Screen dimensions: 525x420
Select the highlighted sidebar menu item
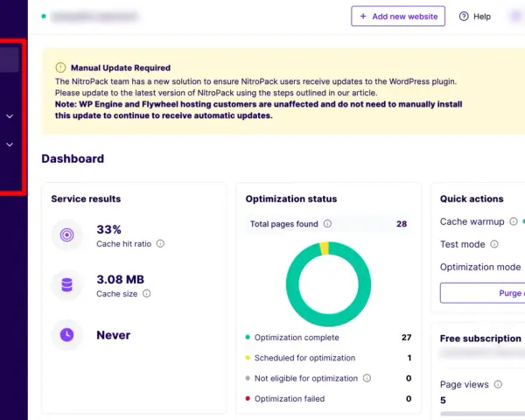[x=9, y=59]
